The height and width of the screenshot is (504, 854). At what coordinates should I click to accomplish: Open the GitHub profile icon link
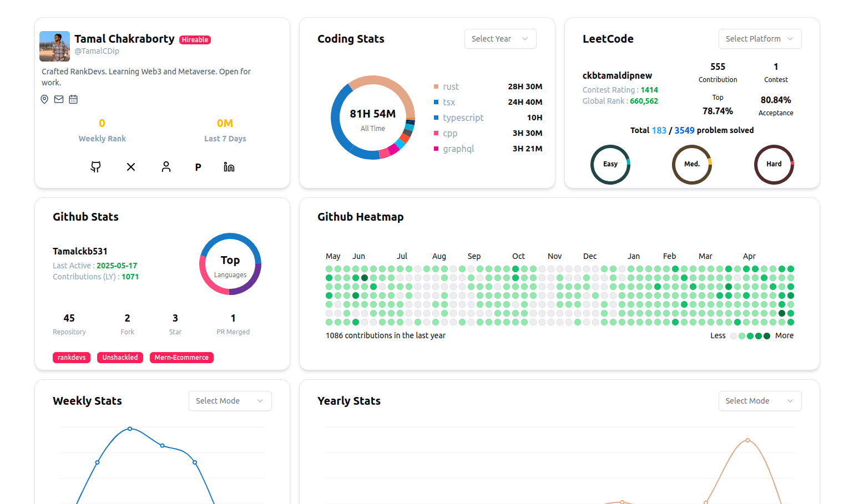[x=95, y=167]
